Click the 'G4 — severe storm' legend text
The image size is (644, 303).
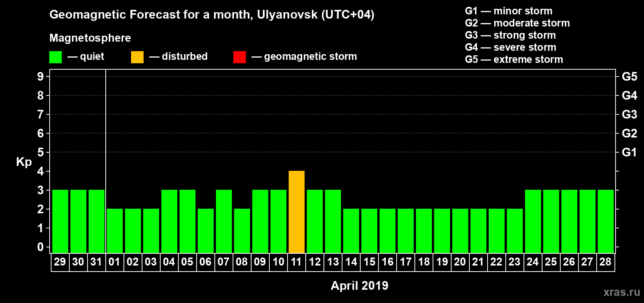(511, 47)
